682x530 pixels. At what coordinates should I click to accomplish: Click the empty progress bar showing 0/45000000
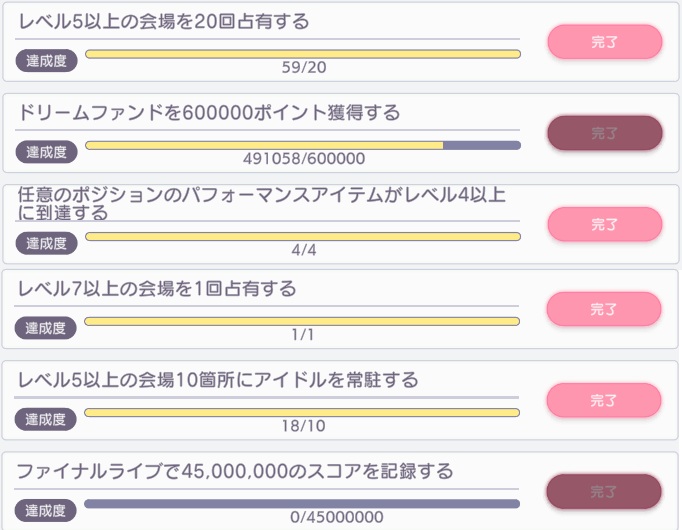[302, 504]
